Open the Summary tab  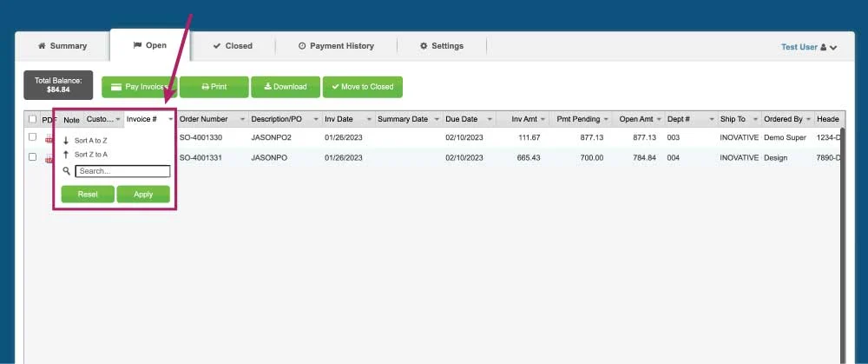pyautogui.click(x=62, y=46)
